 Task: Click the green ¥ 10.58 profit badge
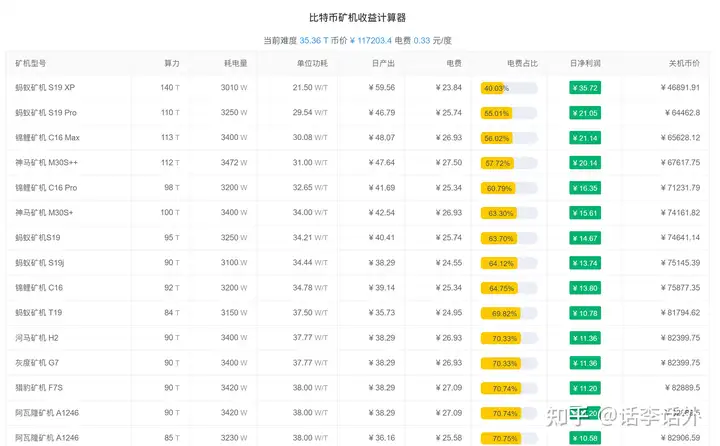click(585, 438)
